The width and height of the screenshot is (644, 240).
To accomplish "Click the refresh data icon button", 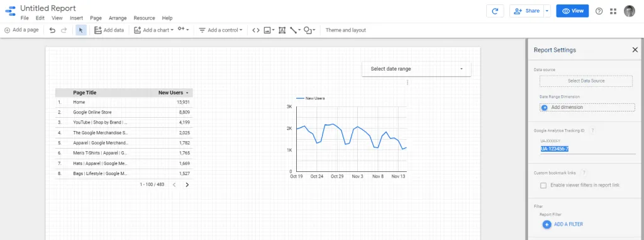I will coord(495,11).
